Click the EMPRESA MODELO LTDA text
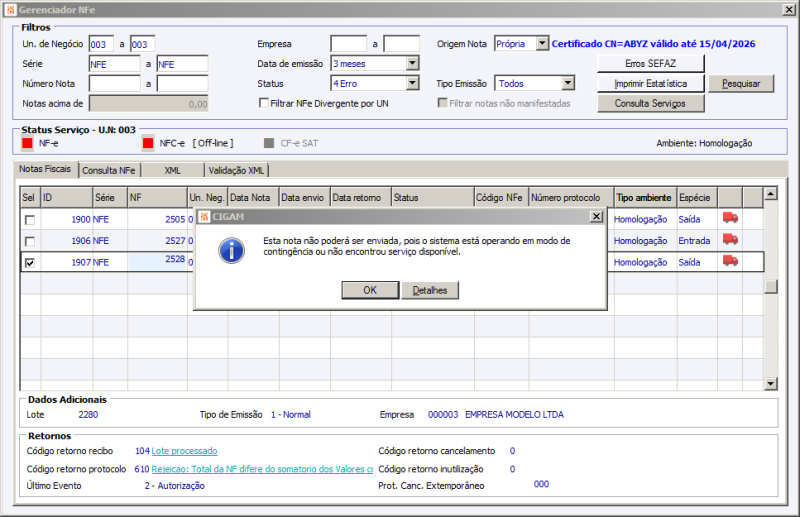The height and width of the screenshot is (517, 800). pyautogui.click(x=514, y=414)
